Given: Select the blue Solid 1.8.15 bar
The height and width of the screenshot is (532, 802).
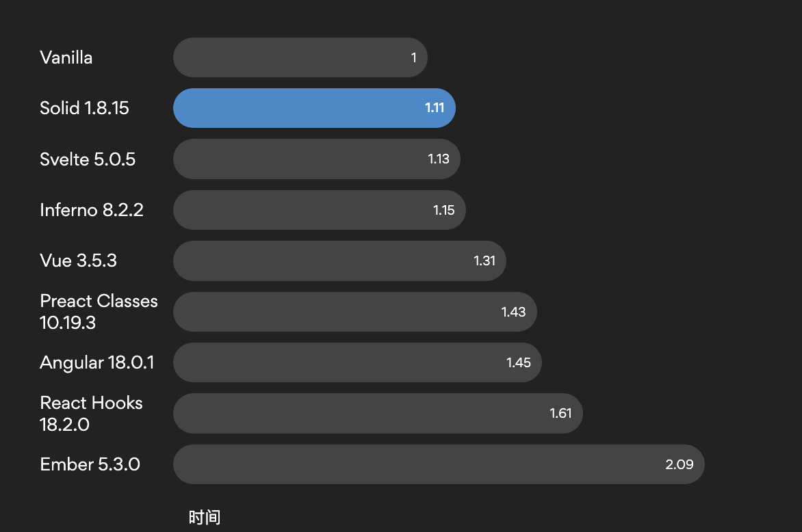Looking at the screenshot, I should click(x=315, y=108).
